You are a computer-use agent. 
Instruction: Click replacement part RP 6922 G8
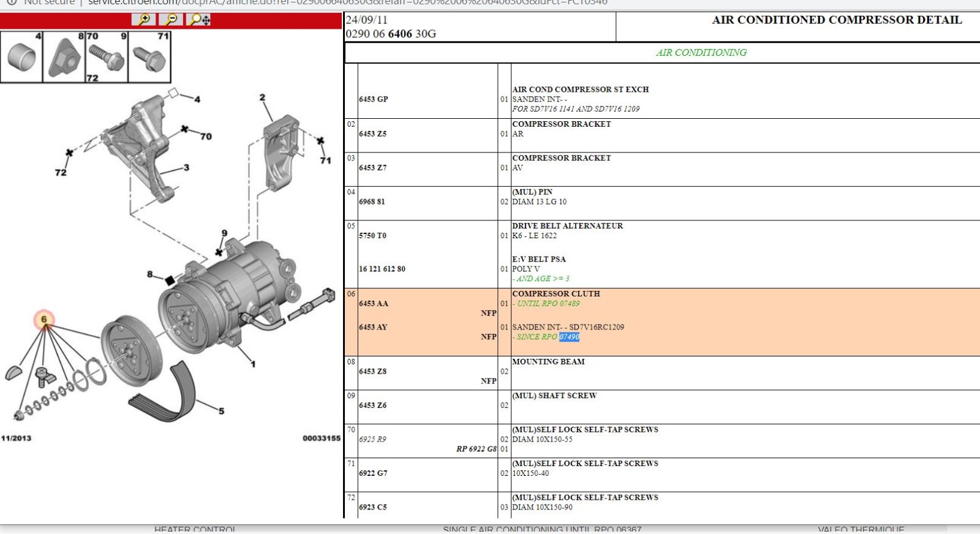pos(476,449)
